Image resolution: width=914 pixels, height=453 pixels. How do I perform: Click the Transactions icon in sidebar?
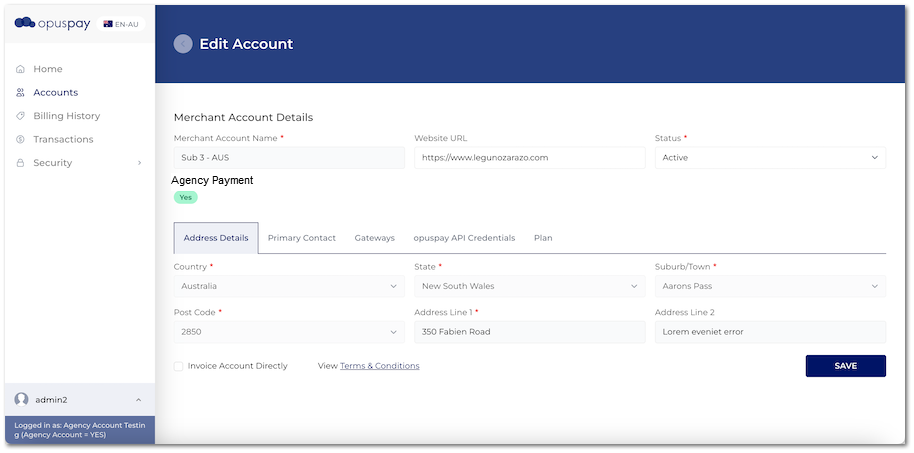(21, 140)
